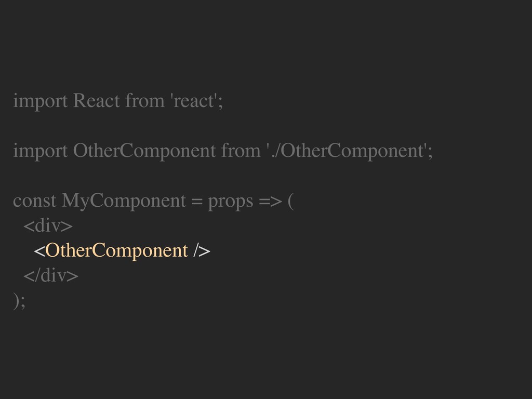This screenshot has width=532, height=399.
Task: Click the from keyword in React import
Action: 145,101
